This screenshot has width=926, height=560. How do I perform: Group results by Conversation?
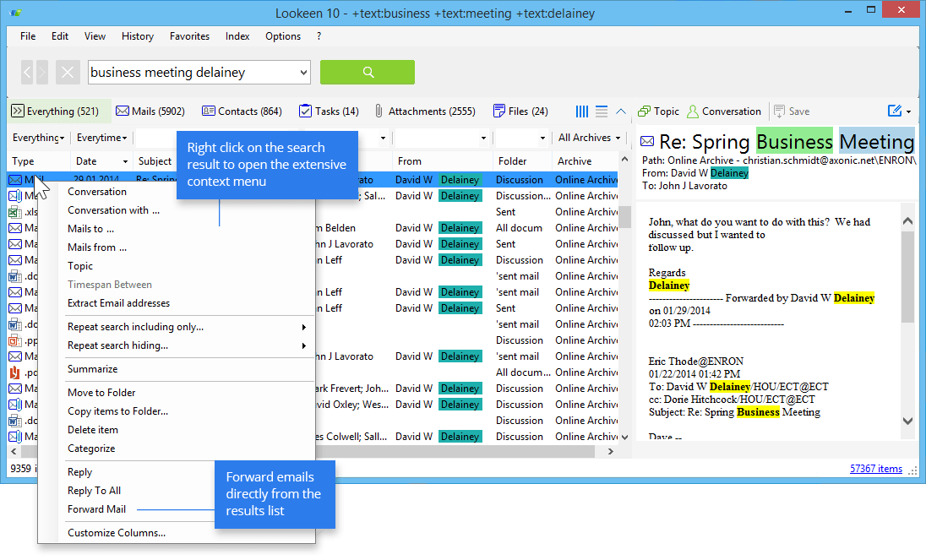[724, 111]
